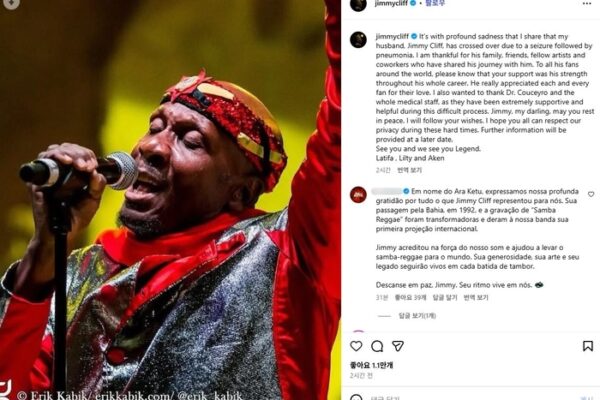Click the jimmycliff avatar beside the caption
The image size is (600, 400).
click(358, 40)
